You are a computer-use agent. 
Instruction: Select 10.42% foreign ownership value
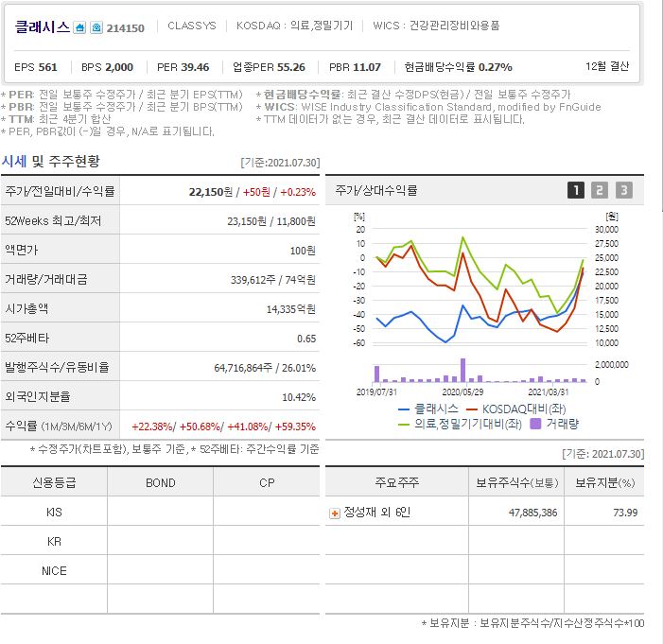pyautogui.click(x=299, y=397)
